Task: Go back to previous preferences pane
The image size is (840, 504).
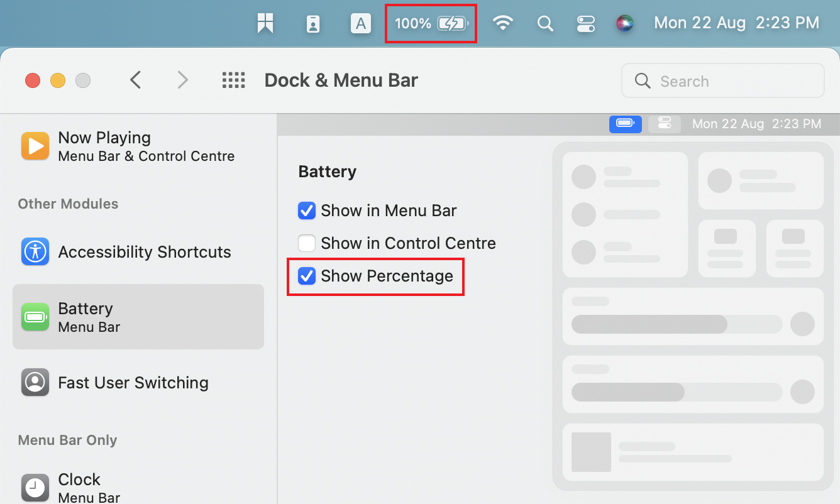Action: pos(135,80)
